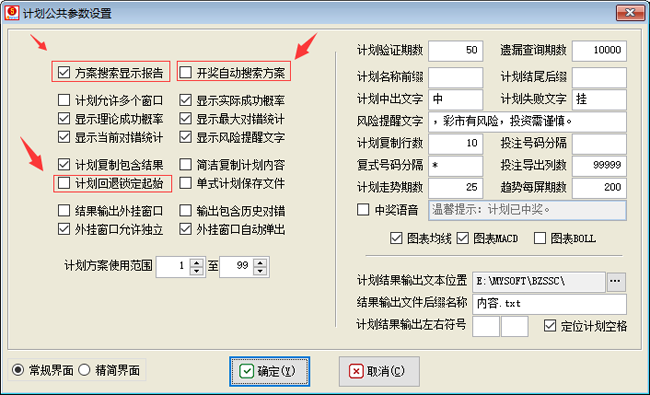Screen dimensions: 650x395
Task: Edit the 计划走势期数 field
Action: (456, 188)
